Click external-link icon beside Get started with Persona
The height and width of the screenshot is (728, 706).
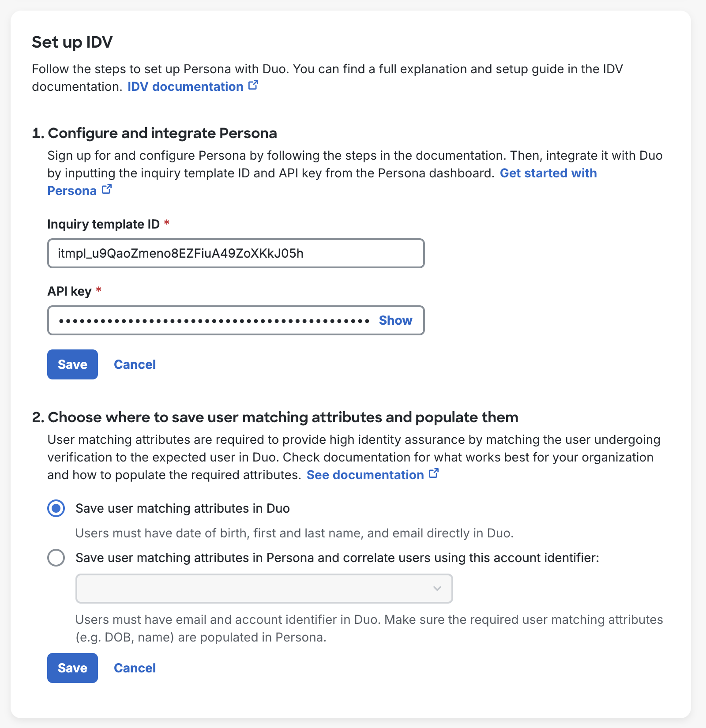pyautogui.click(x=107, y=189)
